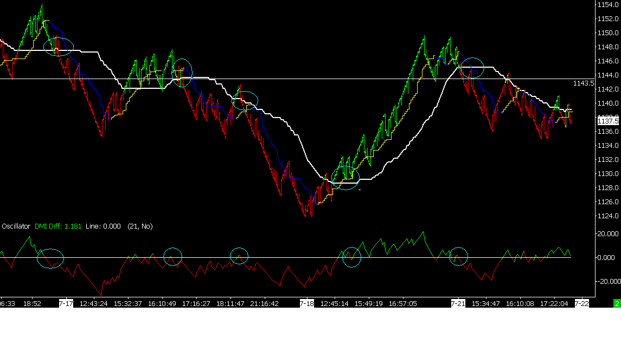Click the 16:57:05 time axis label
Viewport: 621px width, 364px height.
pyautogui.click(x=403, y=304)
